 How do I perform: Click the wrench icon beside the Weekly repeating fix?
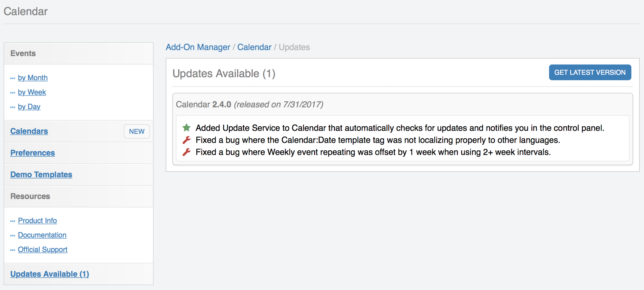coord(186,152)
